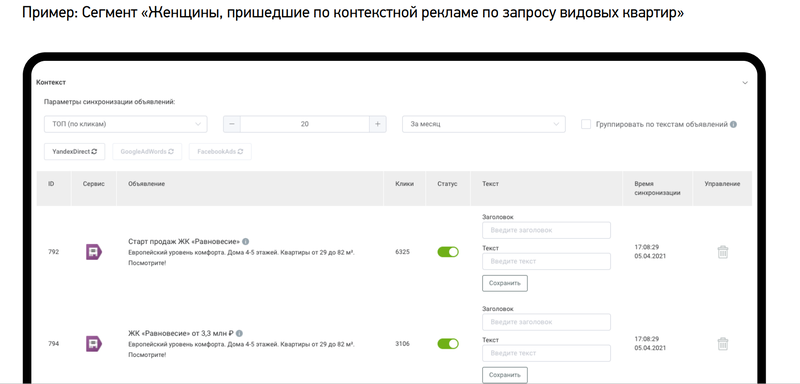Click the FacebookAds sync button
This screenshot has width=800, height=384.
(x=220, y=151)
